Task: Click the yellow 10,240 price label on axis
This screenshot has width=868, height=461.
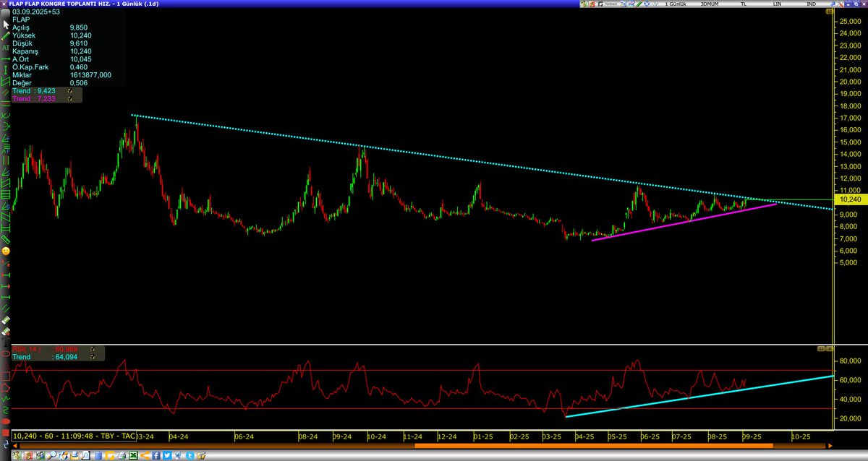Action: pos(850,199)
